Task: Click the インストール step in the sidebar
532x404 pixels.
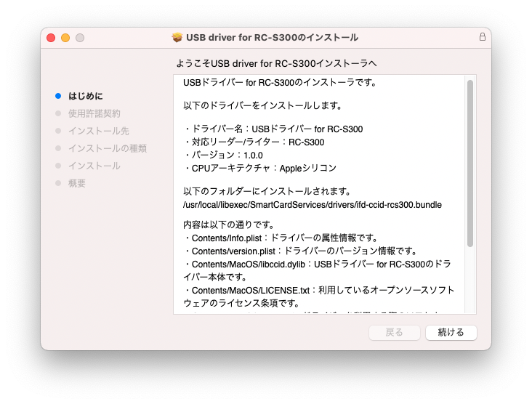Action: point(94,166)
